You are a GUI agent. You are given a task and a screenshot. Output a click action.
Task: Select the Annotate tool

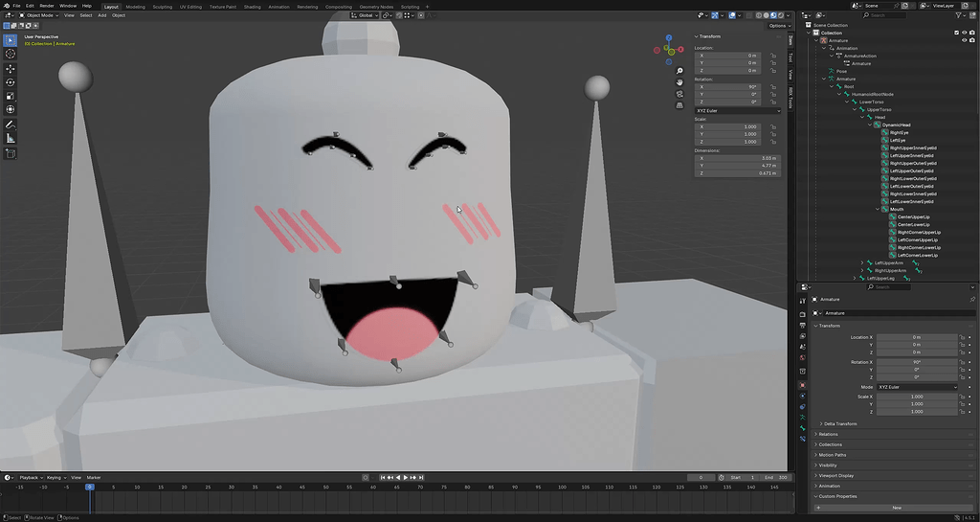(x=10, y=125)
